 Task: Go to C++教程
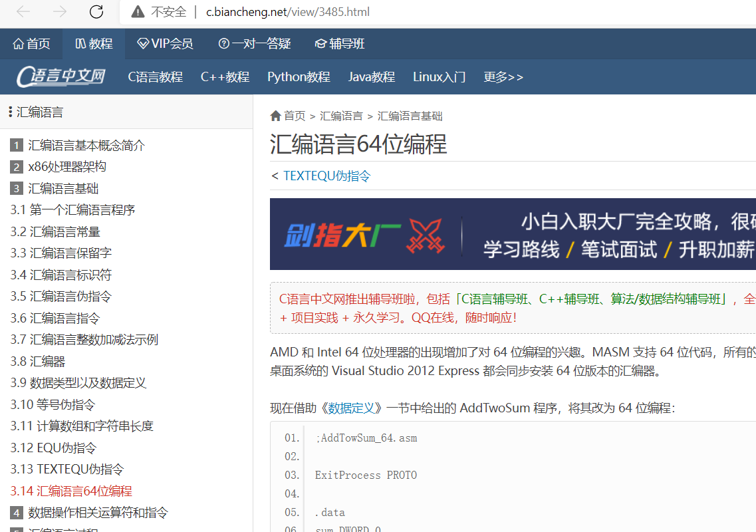pyautogui.click(x=225, y=76)
